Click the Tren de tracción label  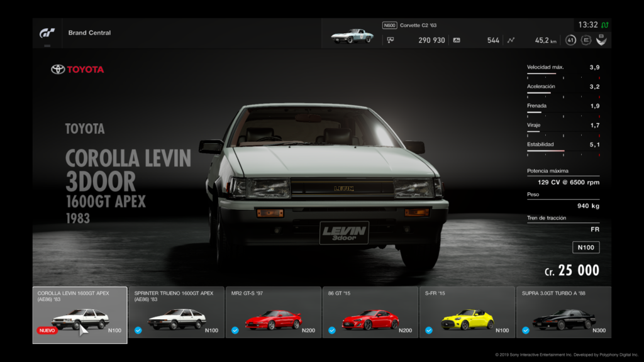click(x=547, y=218)
